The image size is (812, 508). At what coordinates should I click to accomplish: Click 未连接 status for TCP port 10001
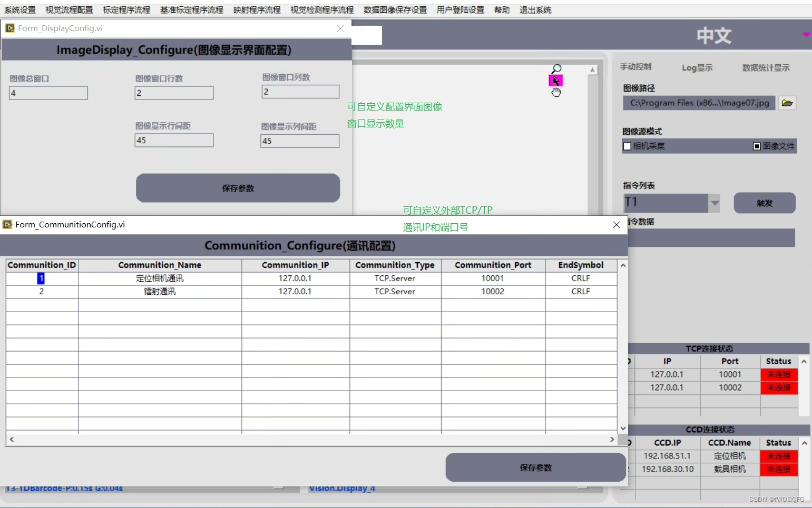click(x=779, y=374)
